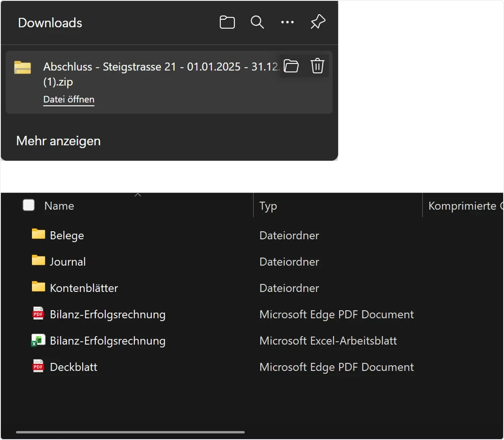Screen dimensions: 504x440
Task: Click Dateiordner type in Kontenblätter row
Action: 289,288
